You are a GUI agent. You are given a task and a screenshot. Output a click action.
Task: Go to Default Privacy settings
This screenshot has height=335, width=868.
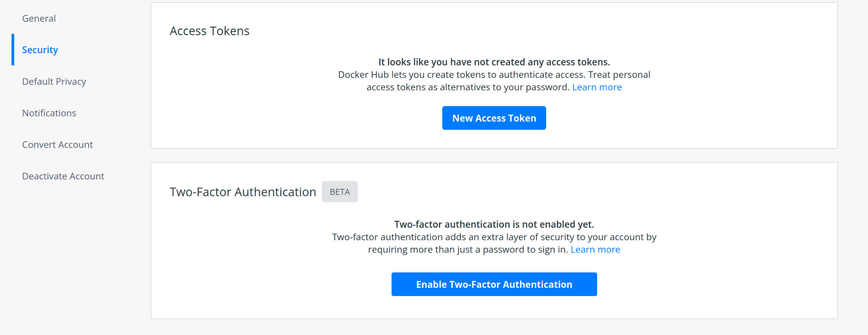coord(54,81)
